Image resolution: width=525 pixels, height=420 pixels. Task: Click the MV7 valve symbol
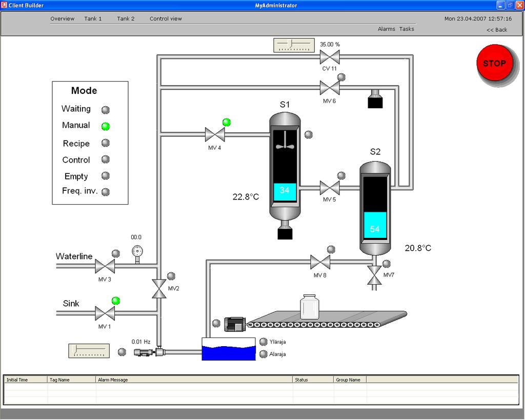click(x=374, y=275)
